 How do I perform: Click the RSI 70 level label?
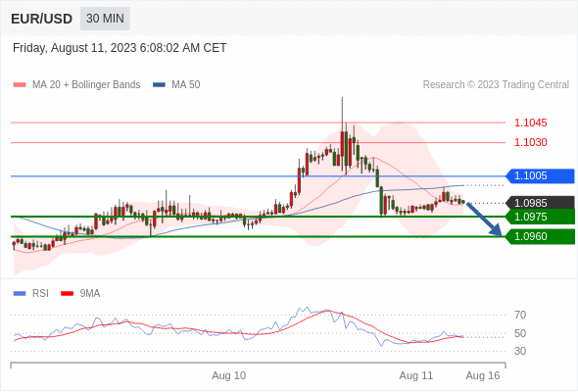tap(520, 315)
